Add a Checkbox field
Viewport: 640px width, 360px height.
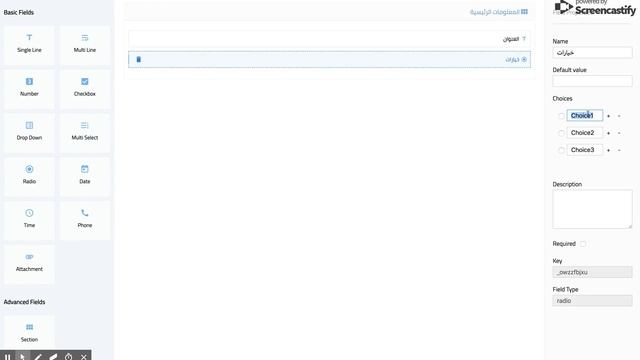(x=84, y=88)
